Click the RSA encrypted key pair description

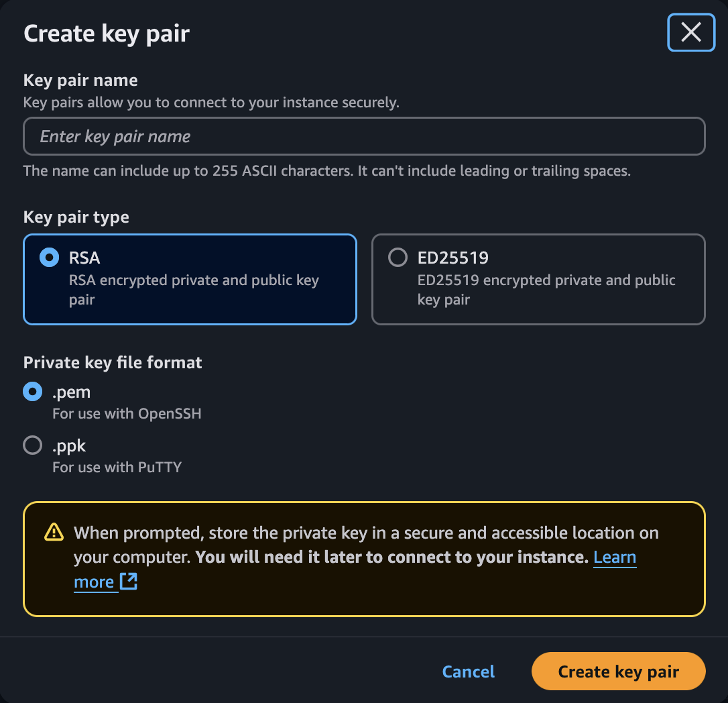[194, 290]
